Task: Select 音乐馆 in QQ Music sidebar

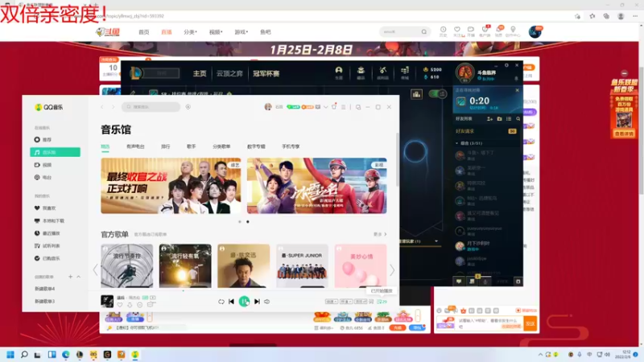Action: (55, 152)
